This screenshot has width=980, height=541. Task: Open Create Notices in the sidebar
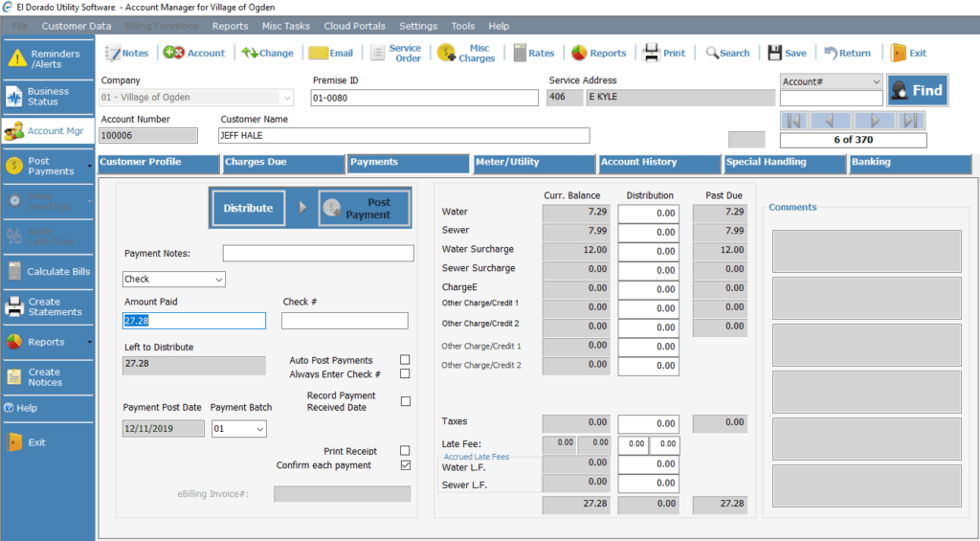pyautogui.click(x=48, y=377)
